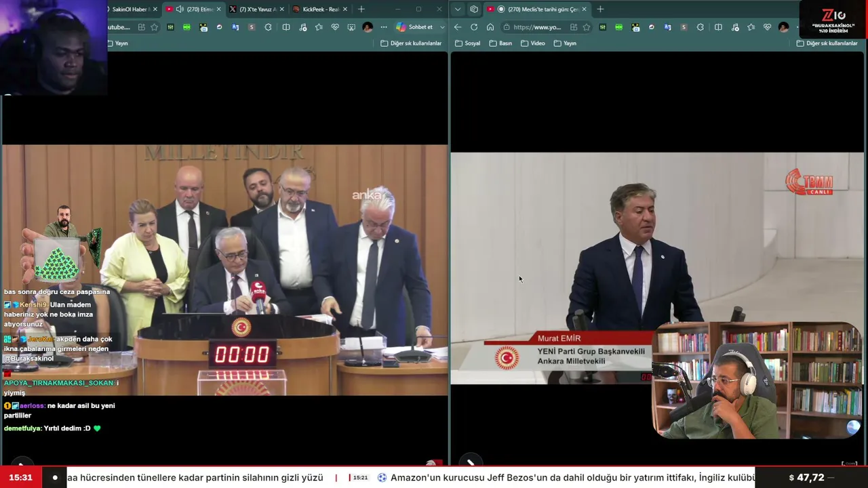This screenshot has width=868, height=488.
Task: Open Favorites list in right window
Action: point(751,27)
